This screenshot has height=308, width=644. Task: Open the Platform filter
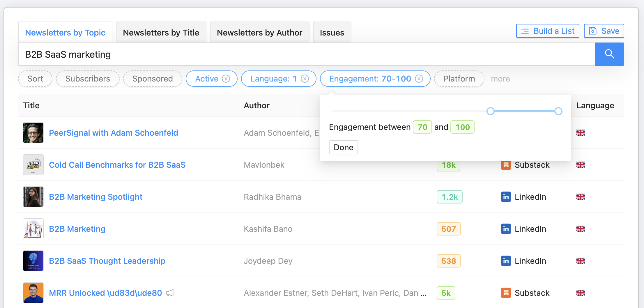click(x=459, y=79)
